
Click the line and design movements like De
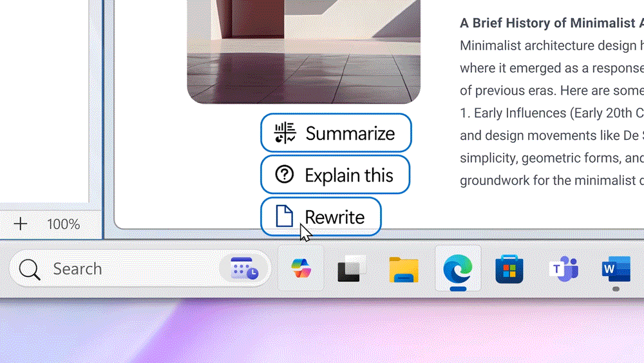(x=552, y=135)
